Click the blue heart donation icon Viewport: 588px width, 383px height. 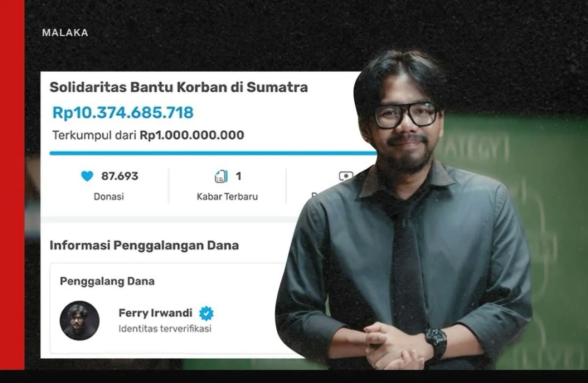click(87, 176)
